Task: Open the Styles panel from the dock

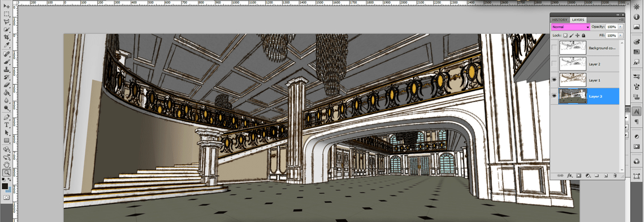Action: pyautogui.click(x=636, y=62)
